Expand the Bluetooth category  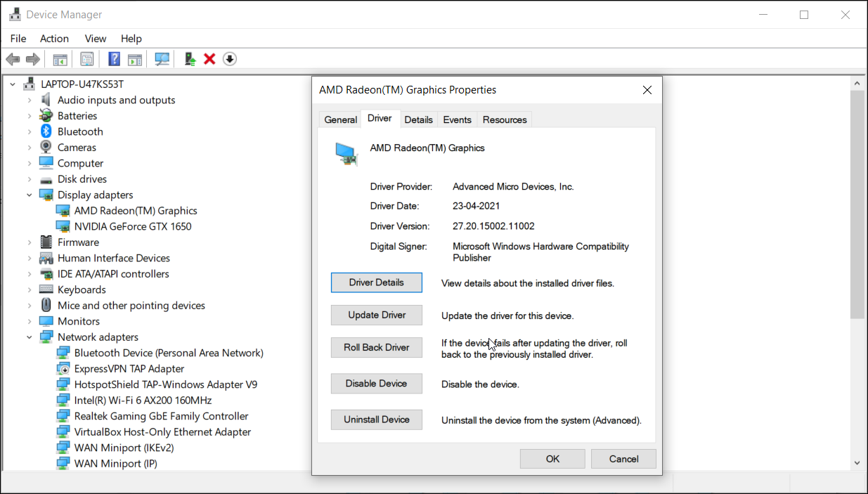click(x=29, y=131)
